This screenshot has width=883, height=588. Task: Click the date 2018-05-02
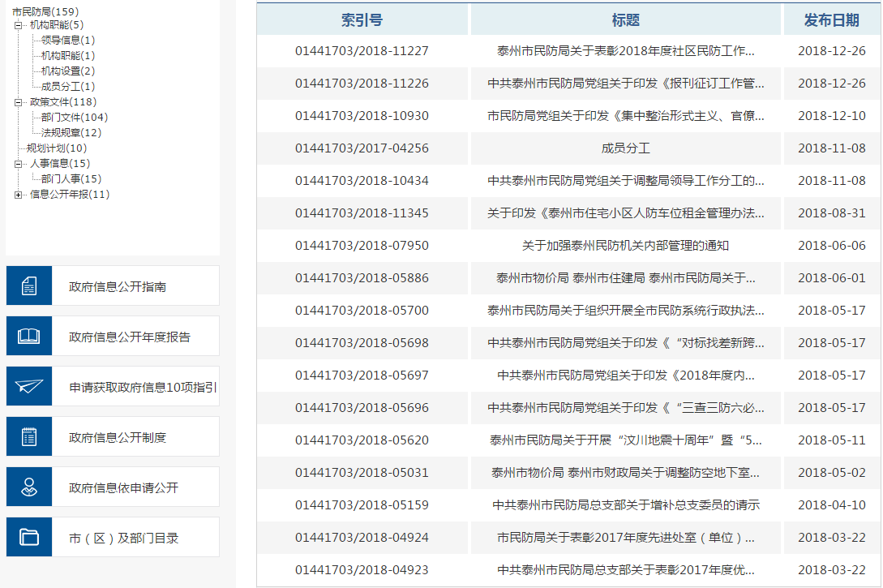[832, 473]
